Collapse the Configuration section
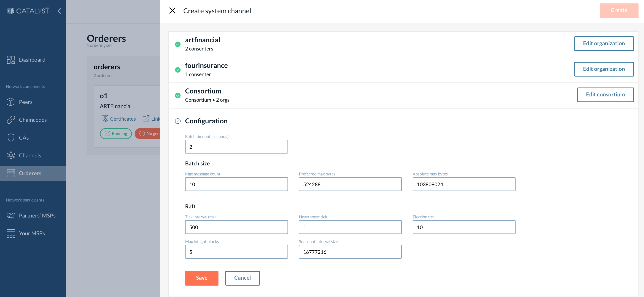Viewport: 644px width, 297px height. 178,121
